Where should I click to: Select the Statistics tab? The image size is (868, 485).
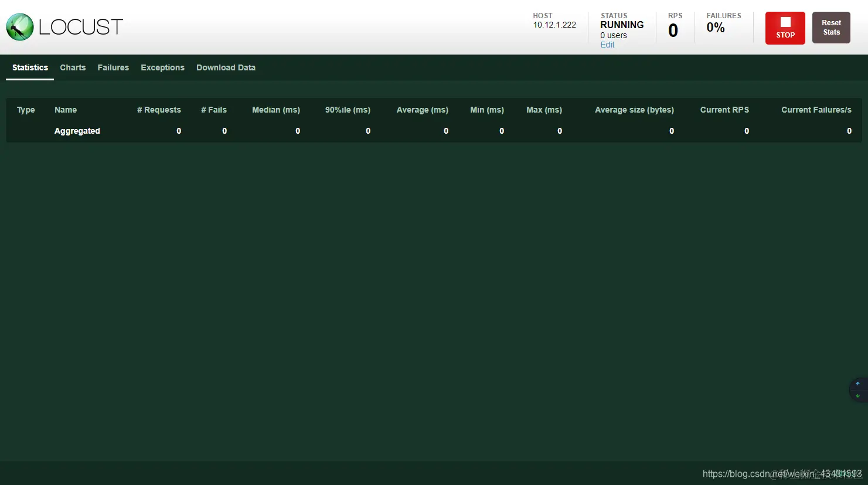[30, 67]
